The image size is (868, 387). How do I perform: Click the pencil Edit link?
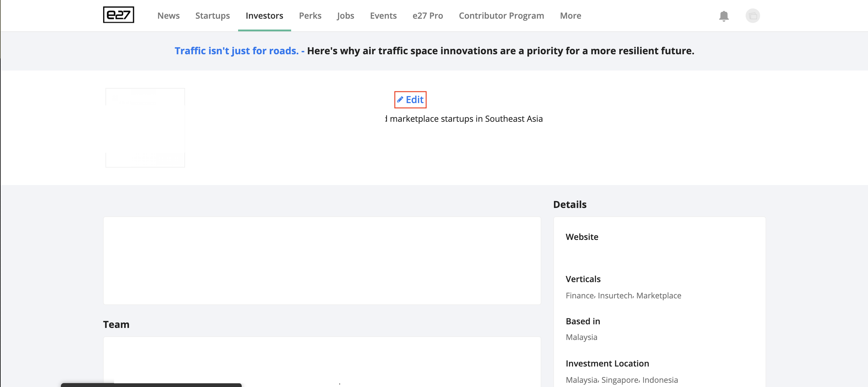click(x=410, y=100)
